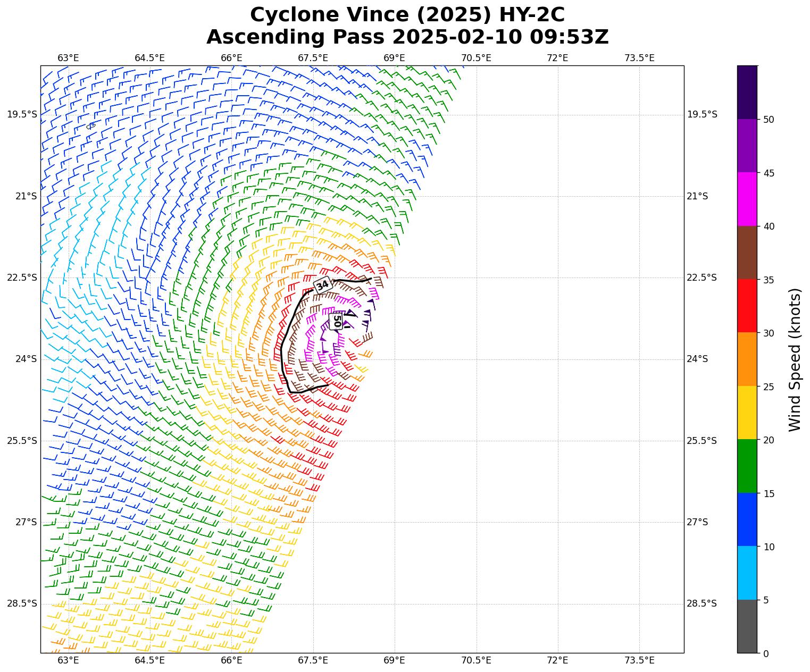The width and height of the screenshot is (810, 672).
Task: Click the dark purple above-50 colorbar segment
Action: [747, 92]
